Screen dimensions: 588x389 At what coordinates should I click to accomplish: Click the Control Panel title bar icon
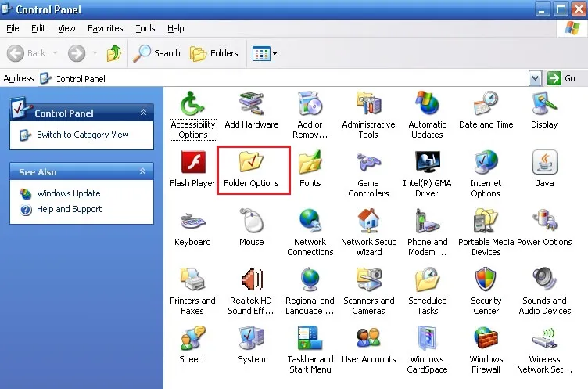(x=6, y=9)
